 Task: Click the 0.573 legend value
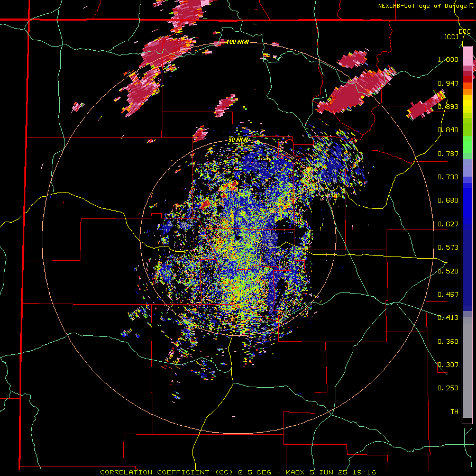pos(448,248)
